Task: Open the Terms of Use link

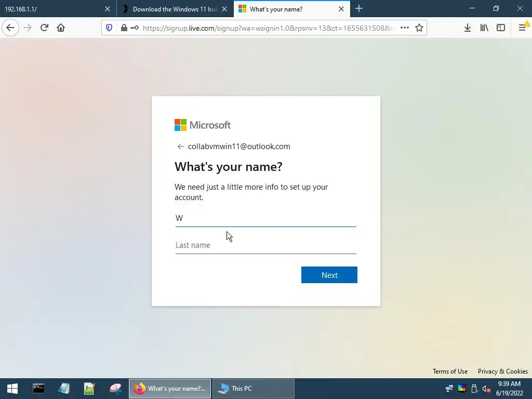Action: pyautogui.click(x=450, y=371)
